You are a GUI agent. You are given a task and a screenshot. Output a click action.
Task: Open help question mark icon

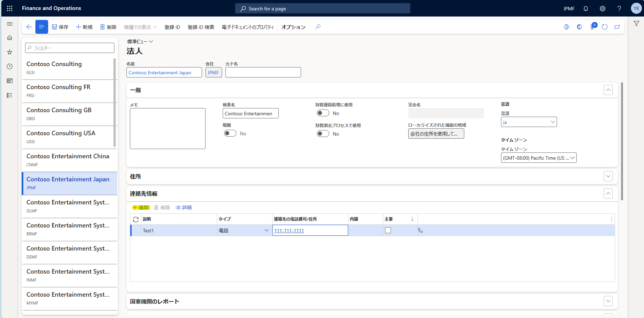click(x=619, y=9)
